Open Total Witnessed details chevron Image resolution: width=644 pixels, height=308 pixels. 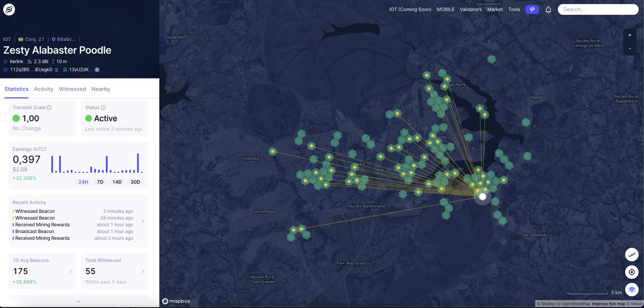(x=143, y=272)
